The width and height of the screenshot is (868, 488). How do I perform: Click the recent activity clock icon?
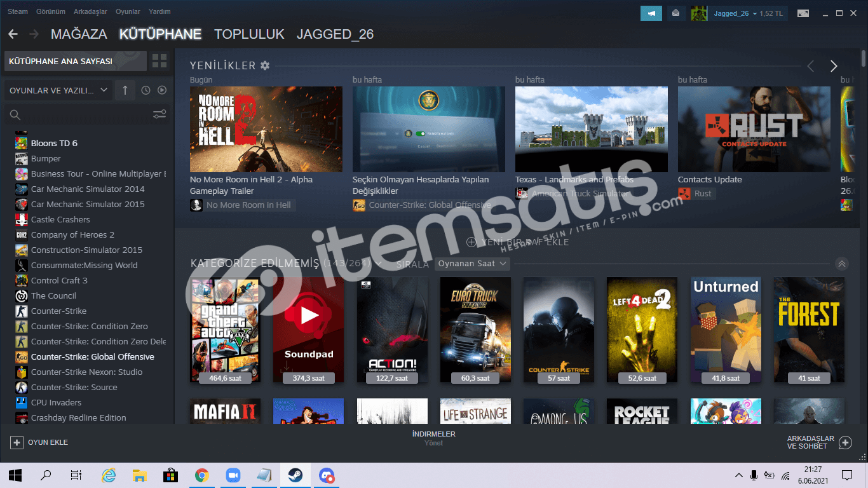[x=146, y=90]
